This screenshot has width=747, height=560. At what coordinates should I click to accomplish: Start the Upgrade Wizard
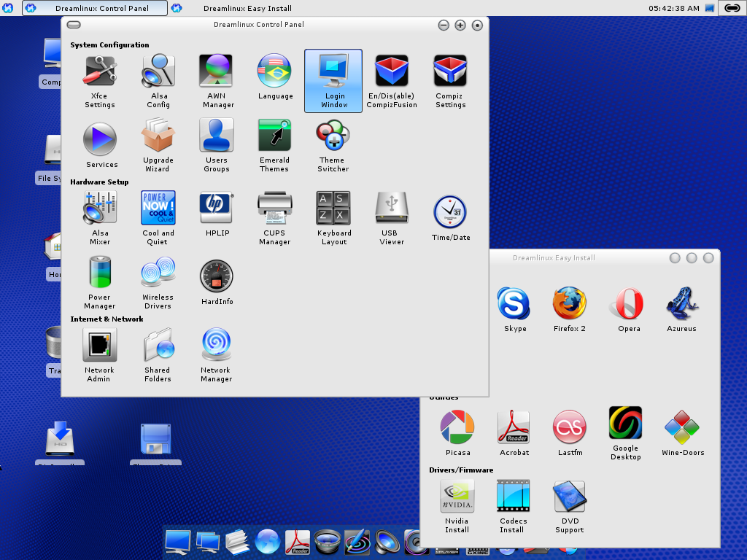pyautogui.click(x=158, y=145)
